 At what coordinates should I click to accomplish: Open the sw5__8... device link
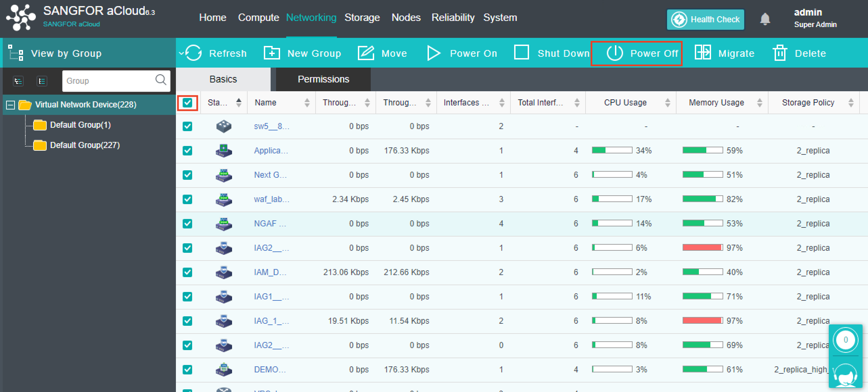click(x=272, y=126)
